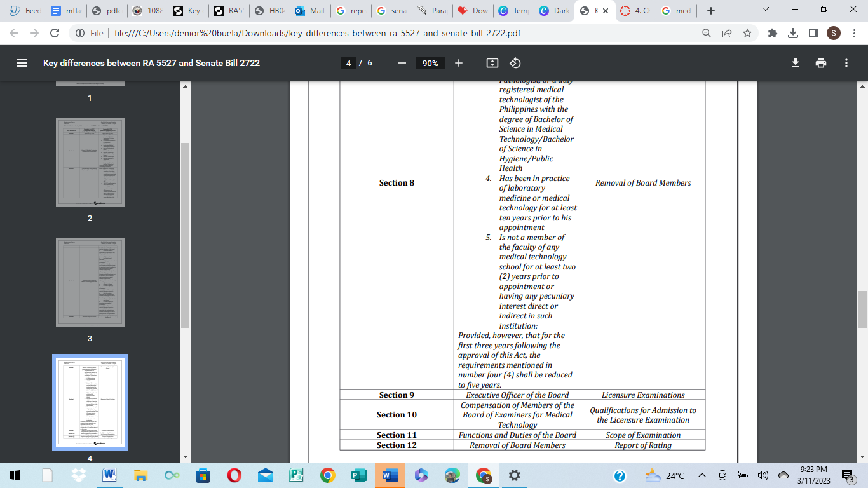Click the 'Section 8' cell

pyautogui.click(x=397, y=183)
